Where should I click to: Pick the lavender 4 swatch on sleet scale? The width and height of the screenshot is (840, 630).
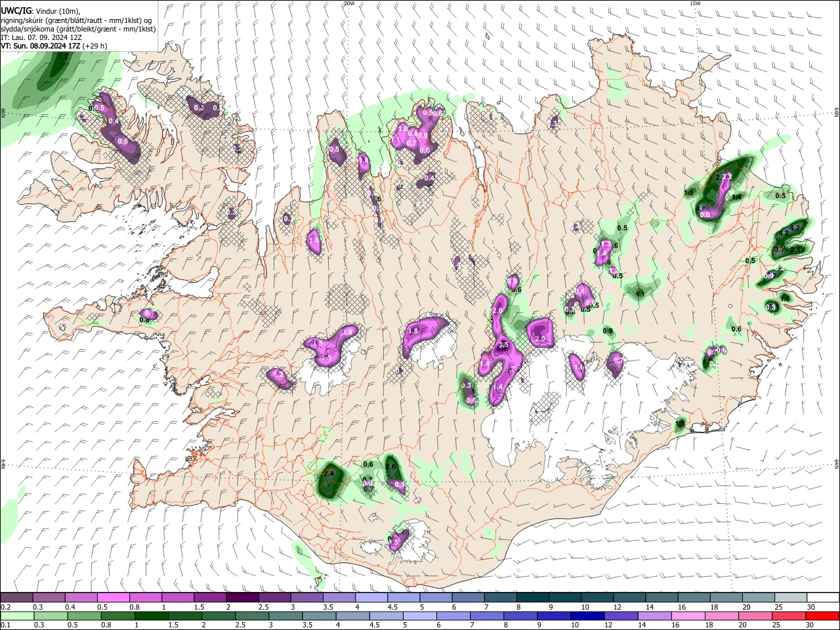(x=371, y=598)
